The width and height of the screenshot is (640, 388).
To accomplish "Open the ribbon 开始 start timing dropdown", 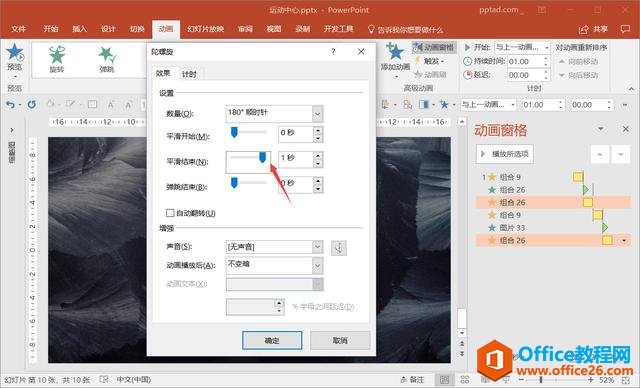I will (x=547, y=48).
